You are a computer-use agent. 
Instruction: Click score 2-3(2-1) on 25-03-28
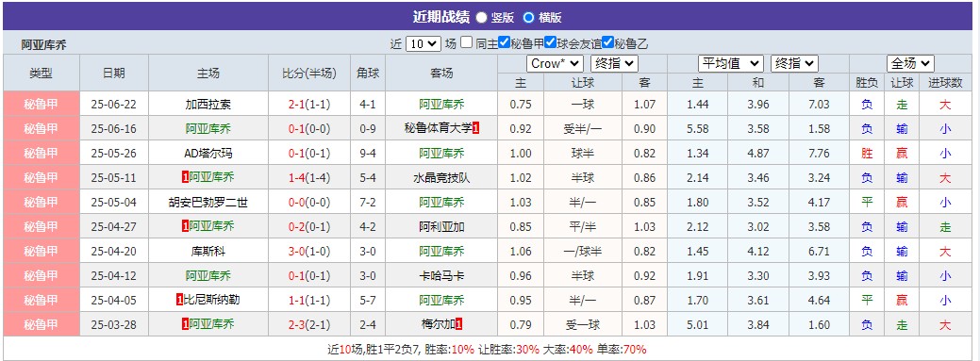tap(309, 325)
